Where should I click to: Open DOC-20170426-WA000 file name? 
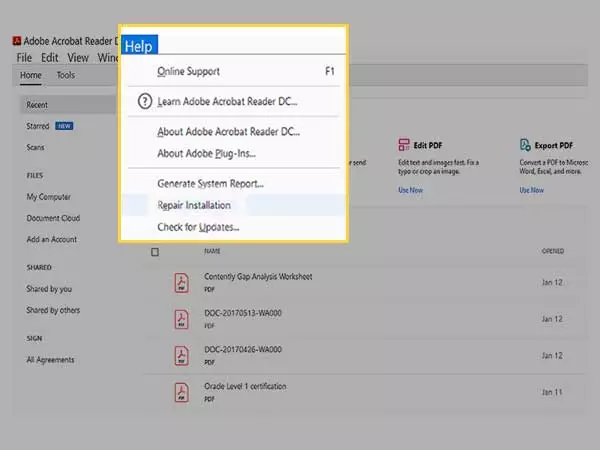click(x=243, y=349)
